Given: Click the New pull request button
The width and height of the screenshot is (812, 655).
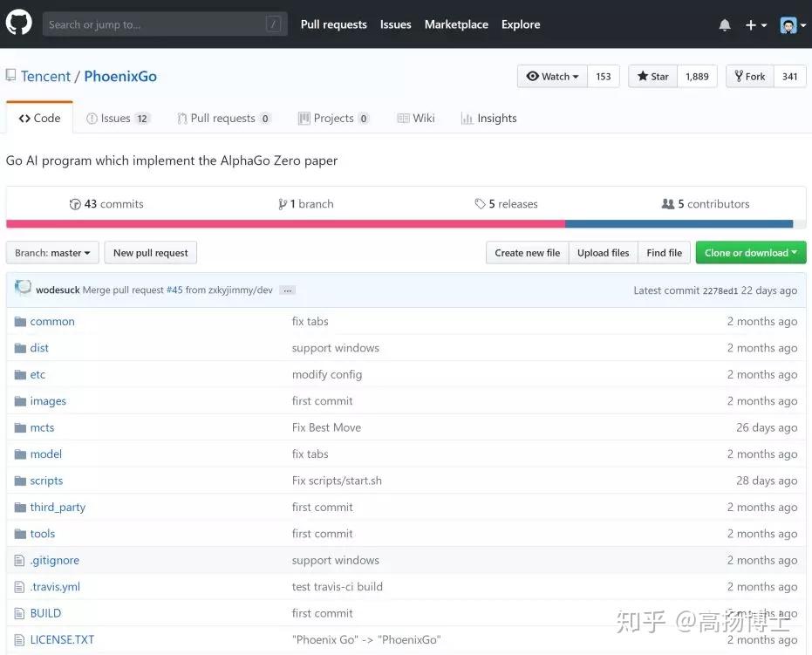Looking at the screenshot, I should [151, 253].
